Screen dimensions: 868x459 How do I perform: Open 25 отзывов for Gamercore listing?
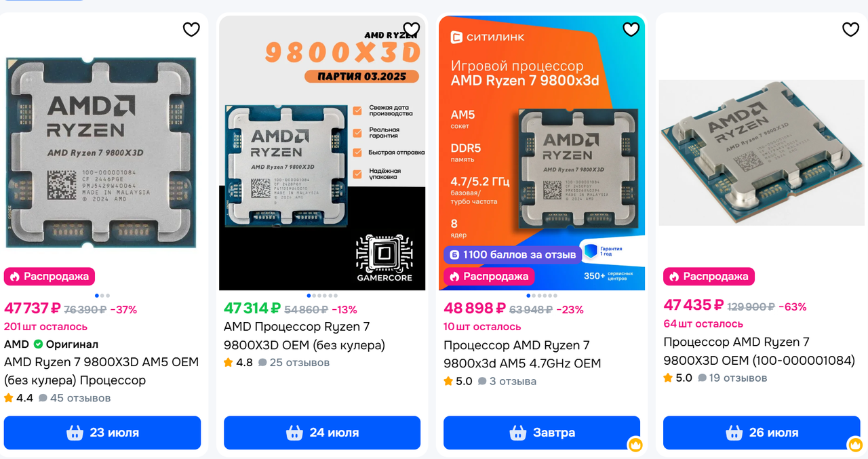pyautogui.click(x=294, y=363)
